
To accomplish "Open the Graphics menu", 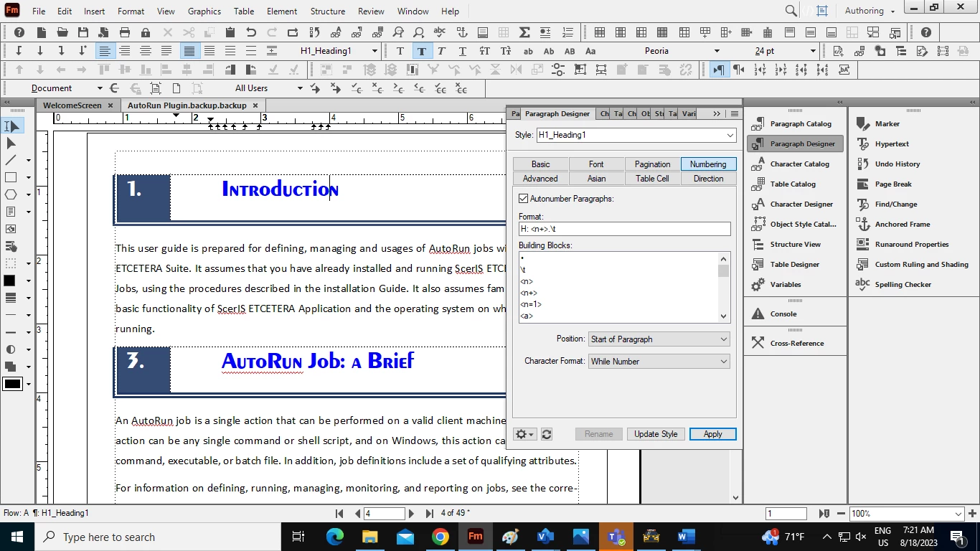I will 204,11.
